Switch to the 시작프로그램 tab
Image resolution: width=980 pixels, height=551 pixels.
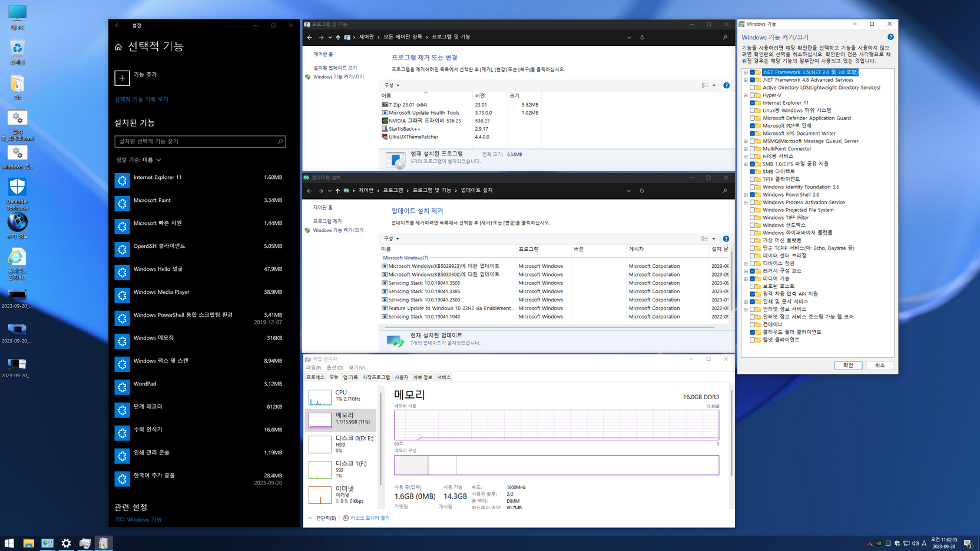(x=376, y=377)
